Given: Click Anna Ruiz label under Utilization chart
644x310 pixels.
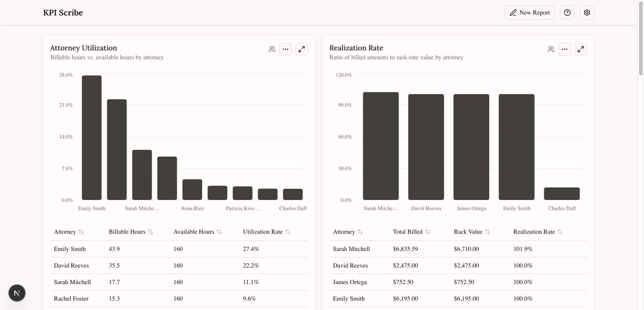Looking at the screenshot, I should 192,208.
